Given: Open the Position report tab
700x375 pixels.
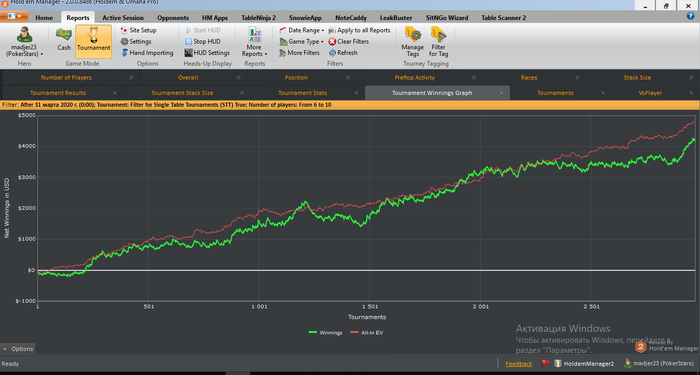Looking at the screenshot, I should (296, 78).
